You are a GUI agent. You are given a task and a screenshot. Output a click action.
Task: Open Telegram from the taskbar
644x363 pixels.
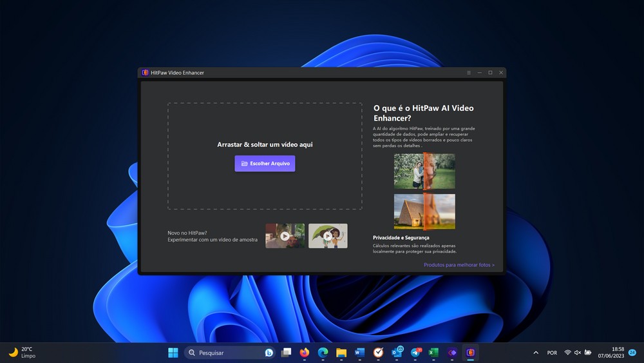[415, 353]
